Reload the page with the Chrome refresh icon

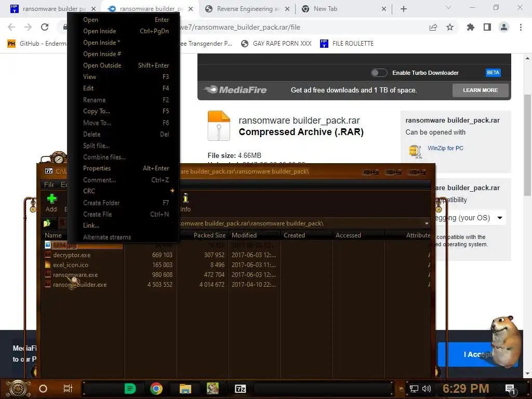point(45,27)
